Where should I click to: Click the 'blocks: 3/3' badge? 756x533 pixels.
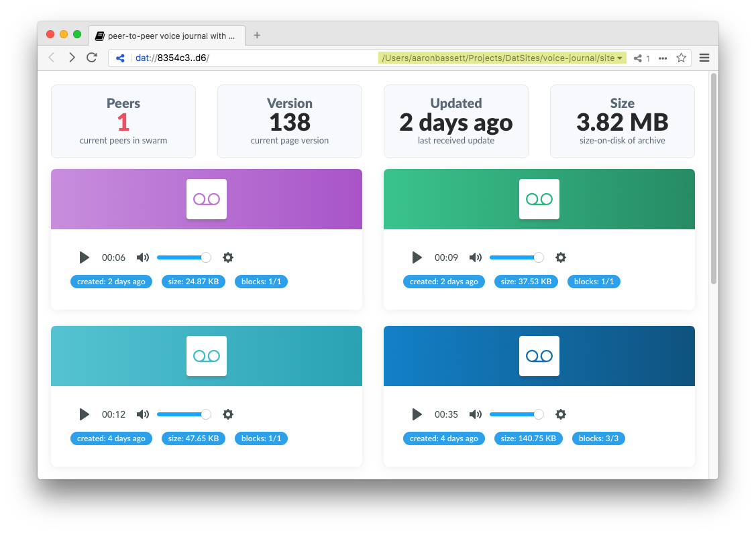pyautogui.click(x=598, y=438)
